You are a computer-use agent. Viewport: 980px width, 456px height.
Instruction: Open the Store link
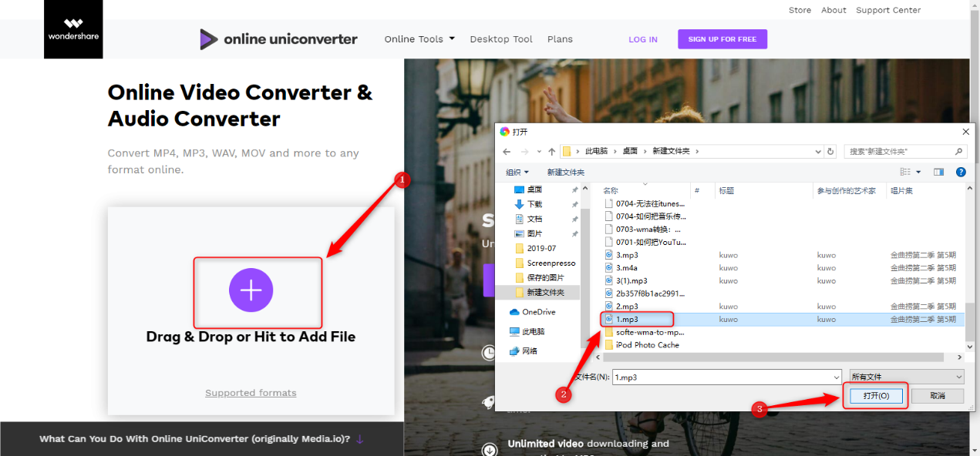coord(800,10)
